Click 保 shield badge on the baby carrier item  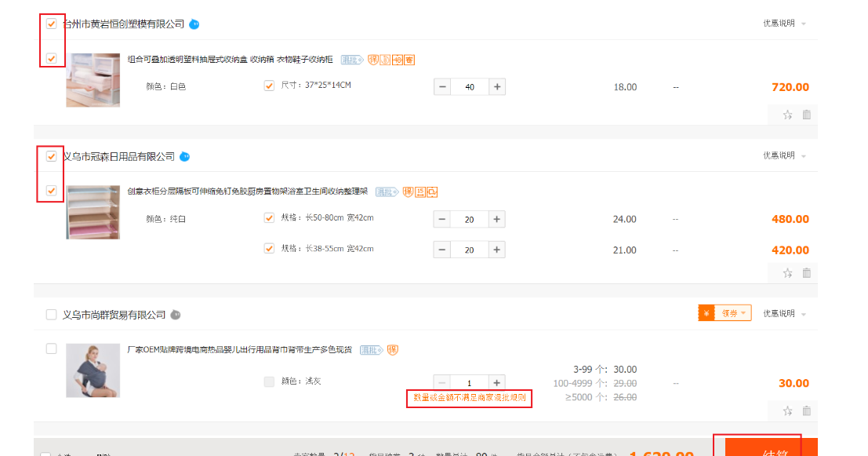(x=393, y=350)
